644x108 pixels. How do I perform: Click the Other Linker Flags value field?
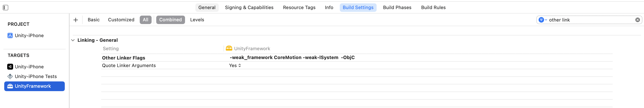pos(292,58)
